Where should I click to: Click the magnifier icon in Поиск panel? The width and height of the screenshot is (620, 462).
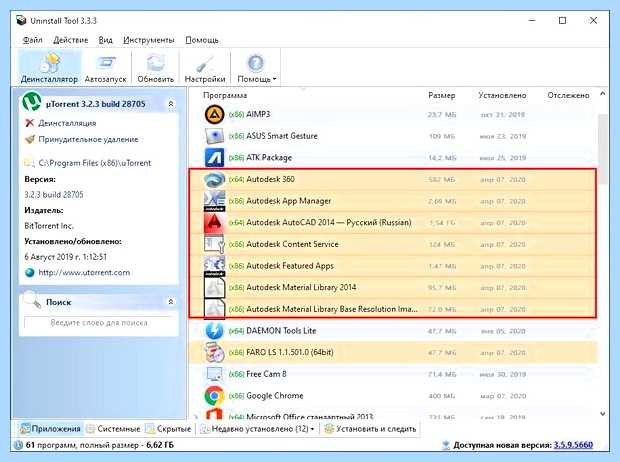[32, 300]
